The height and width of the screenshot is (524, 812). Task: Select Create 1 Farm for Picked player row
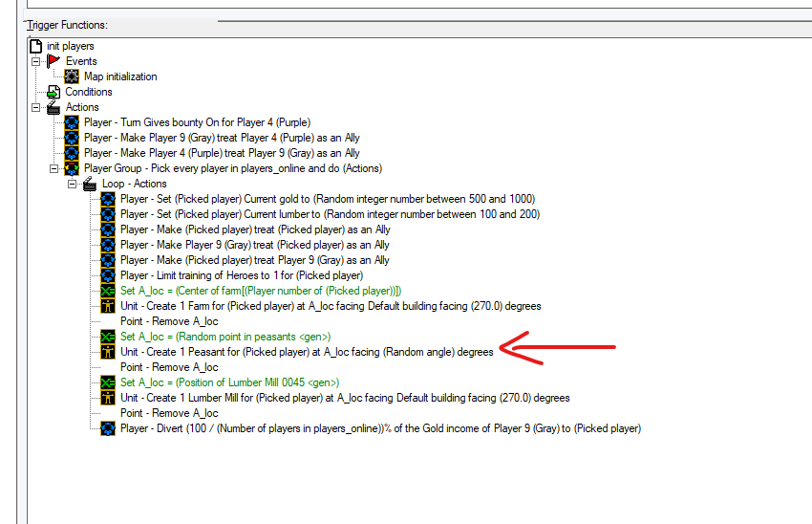(x=331, y=306)
